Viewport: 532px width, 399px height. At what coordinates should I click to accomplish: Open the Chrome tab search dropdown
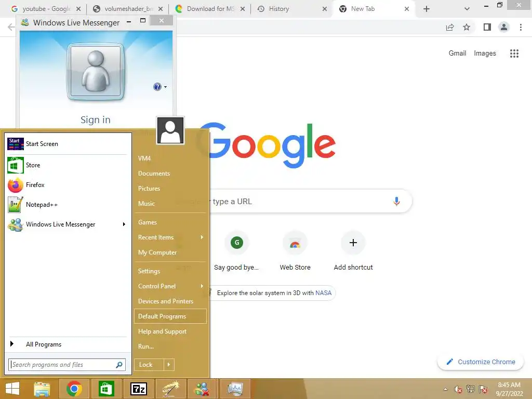pos(467,9)
